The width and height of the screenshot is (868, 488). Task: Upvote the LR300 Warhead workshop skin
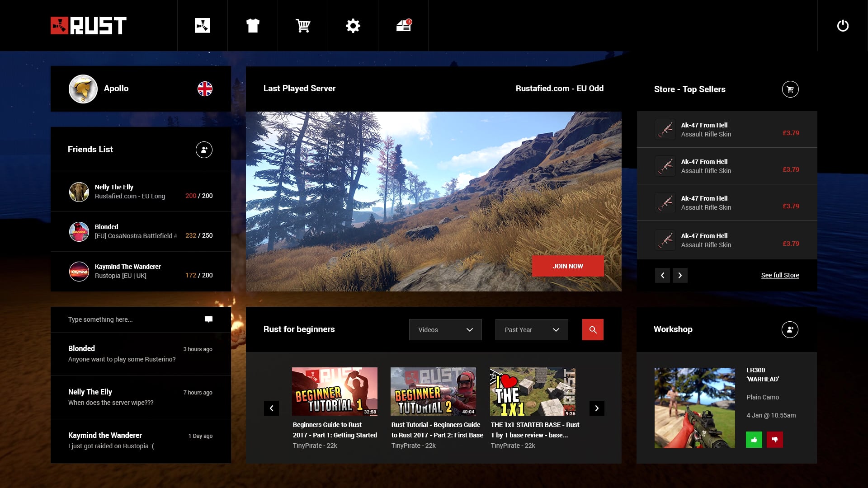[x=754, y=440]
